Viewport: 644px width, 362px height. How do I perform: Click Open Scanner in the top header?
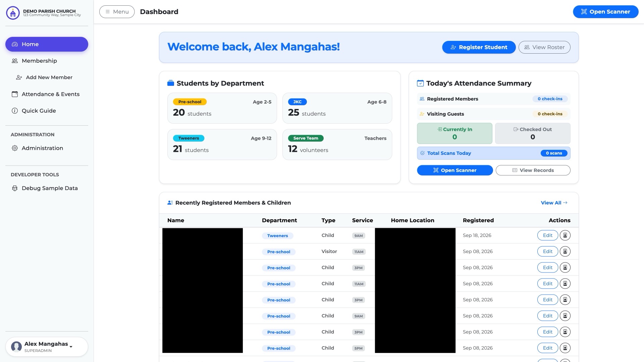tap(605, 12)
